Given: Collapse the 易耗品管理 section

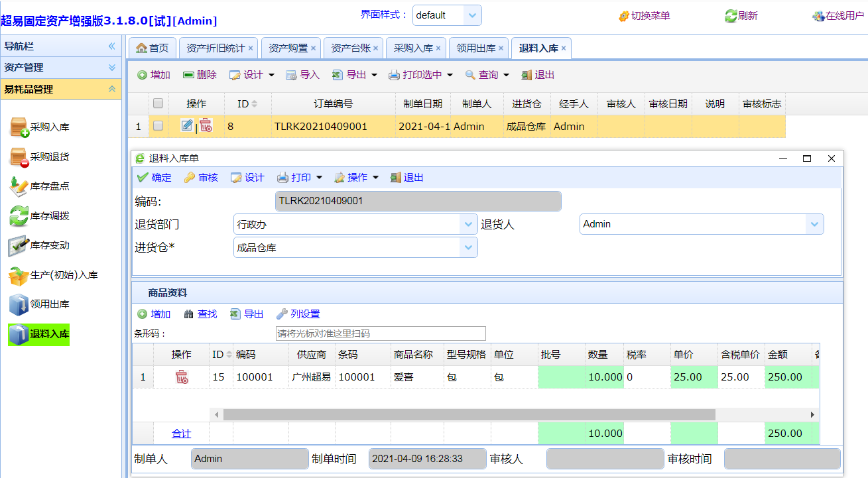Looking at the screenshot, I should 111,89.
